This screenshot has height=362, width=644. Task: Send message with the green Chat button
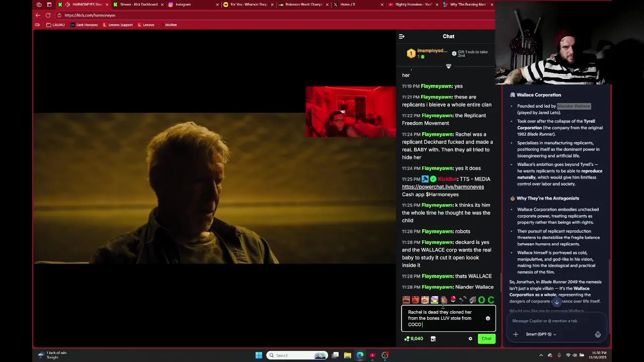tap(486, 338)
